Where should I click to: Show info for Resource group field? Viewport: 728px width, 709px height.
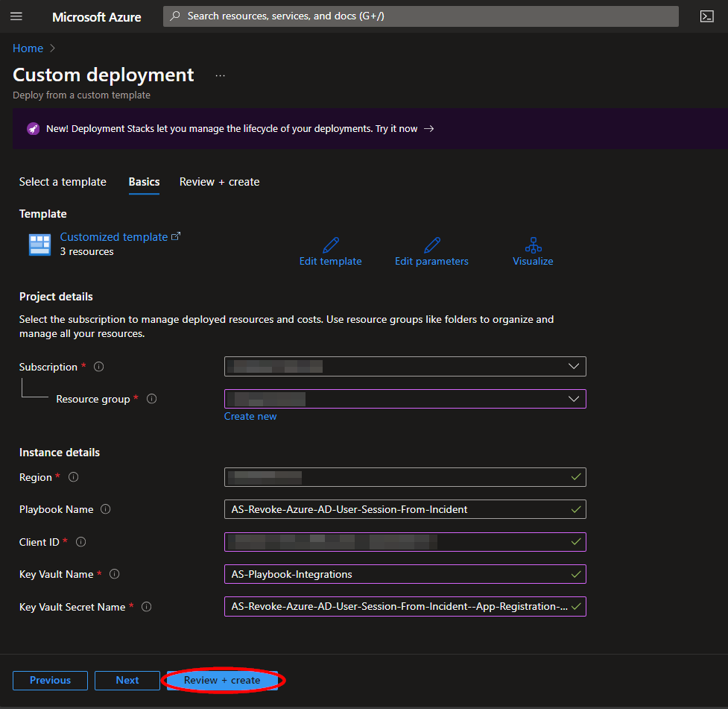pos(152,399)
